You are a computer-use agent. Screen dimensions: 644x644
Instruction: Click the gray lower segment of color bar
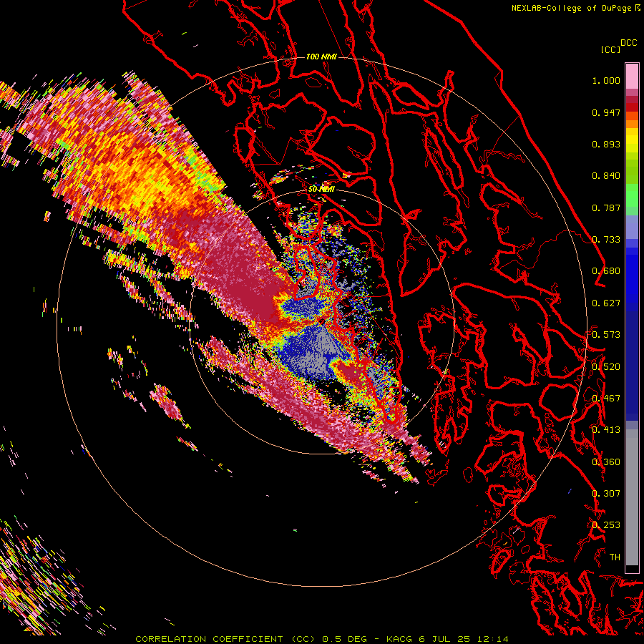tap(632, 499)
